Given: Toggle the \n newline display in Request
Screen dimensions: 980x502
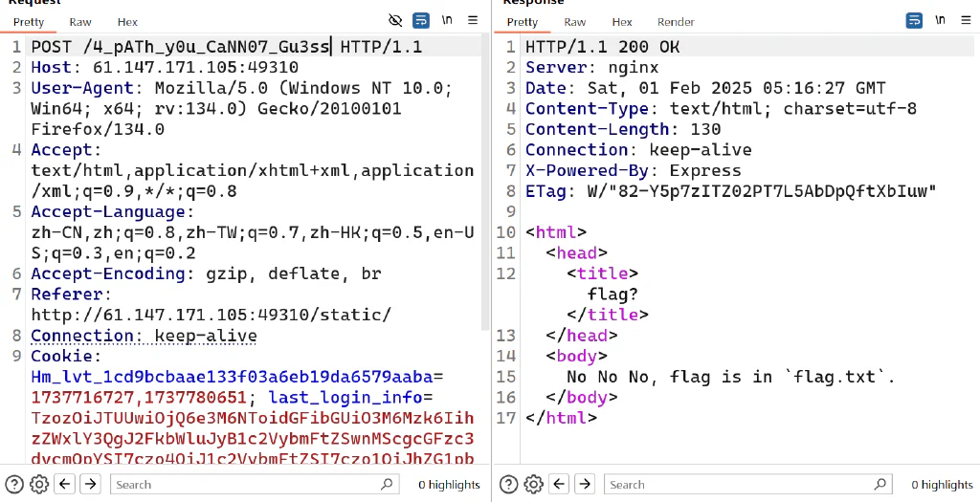Looking at the screenshot, I should [447, 20].
